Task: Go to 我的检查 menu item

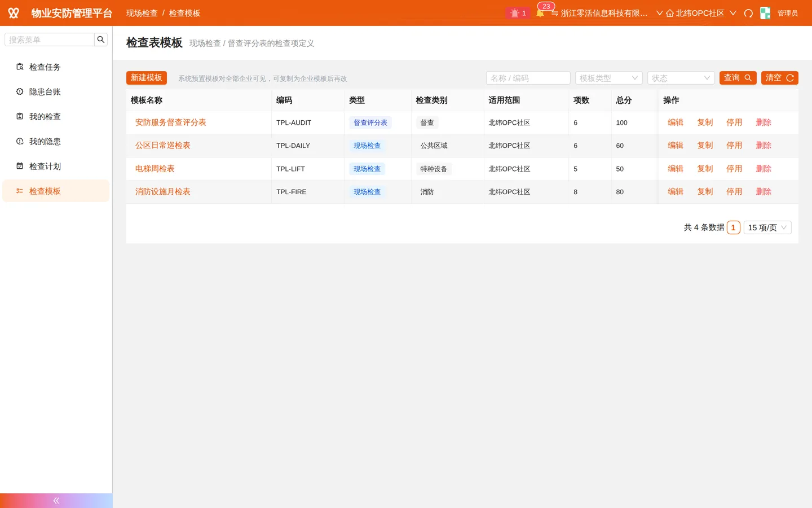Action: coord(56,116)
